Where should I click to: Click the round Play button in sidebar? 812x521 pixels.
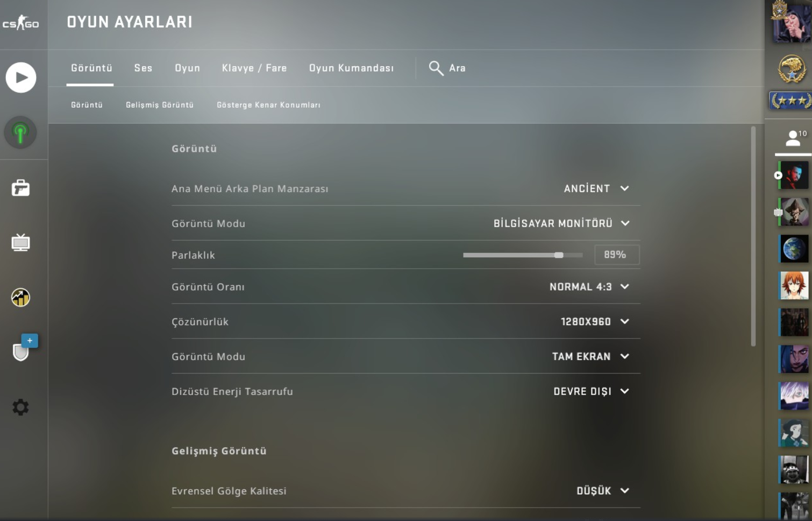(21, 78)
